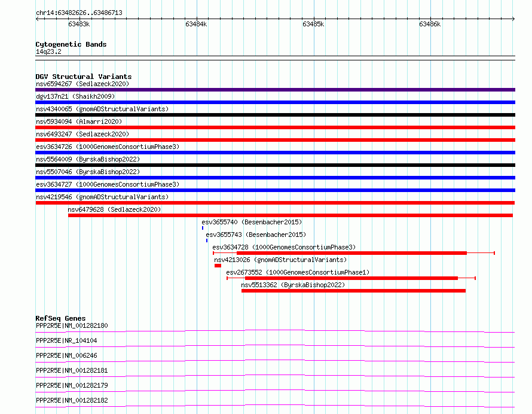Open the dgv137n21 (Shaikh2009) variant label

[x=75, y=96]
